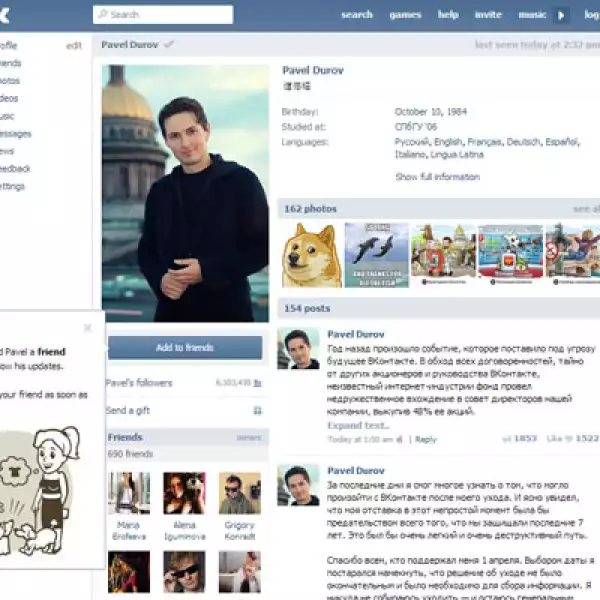The height and width of the screenshot is (600, 600).
Task: Open the Doge photo thumbnail
Action: click(311, 255)
